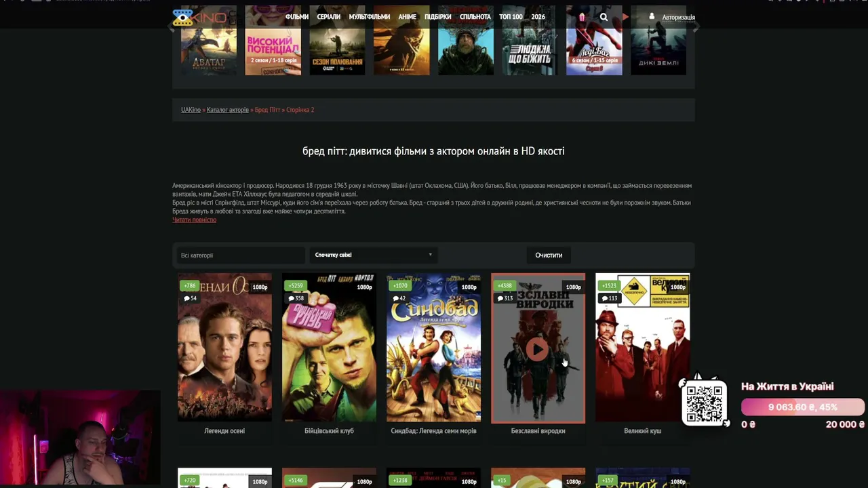Go to the ТОП 100 page
Image resolution: width=868 pixels, height=488 pixels.
coord(511,17)
